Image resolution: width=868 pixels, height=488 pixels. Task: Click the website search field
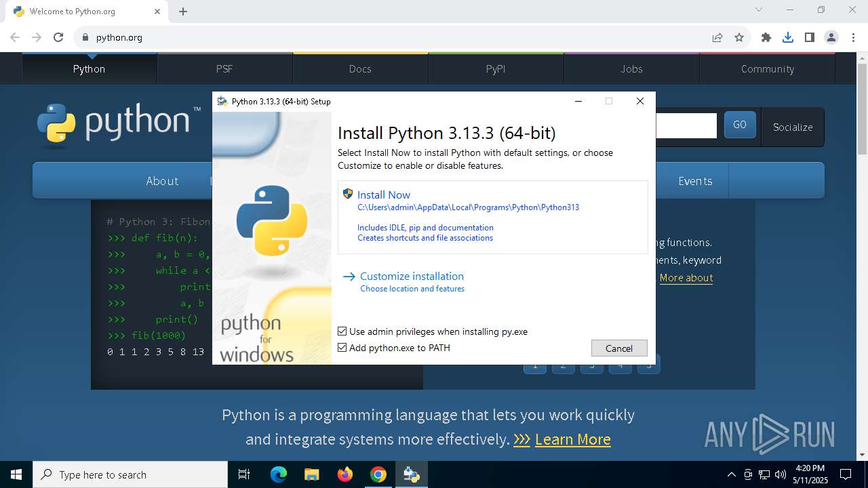686,125
